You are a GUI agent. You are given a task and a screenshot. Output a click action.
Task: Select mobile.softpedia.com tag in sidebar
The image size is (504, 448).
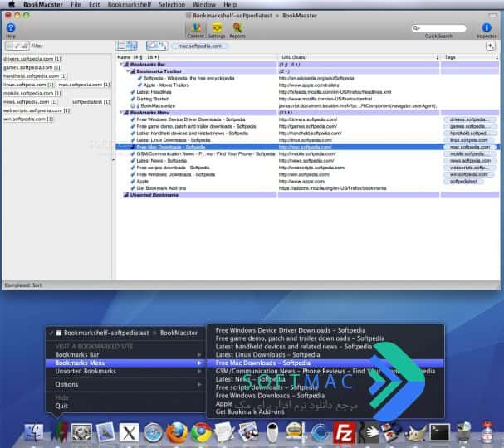coord(32,93)
